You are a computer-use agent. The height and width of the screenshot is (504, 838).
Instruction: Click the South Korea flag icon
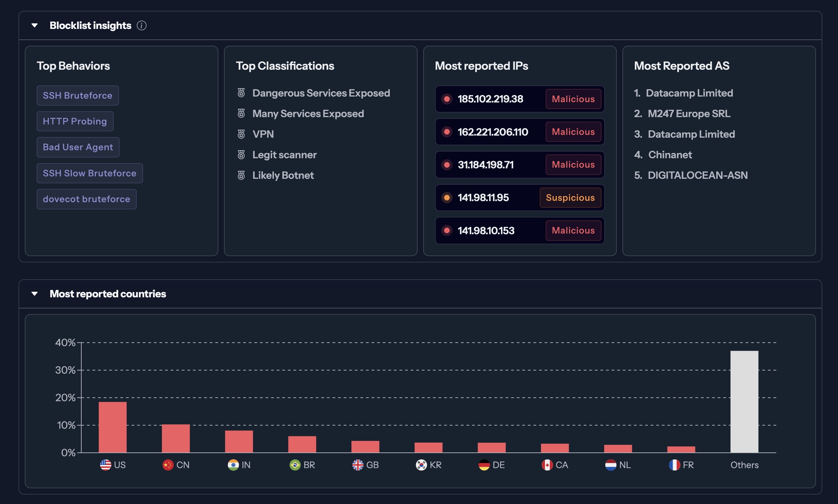421,465
